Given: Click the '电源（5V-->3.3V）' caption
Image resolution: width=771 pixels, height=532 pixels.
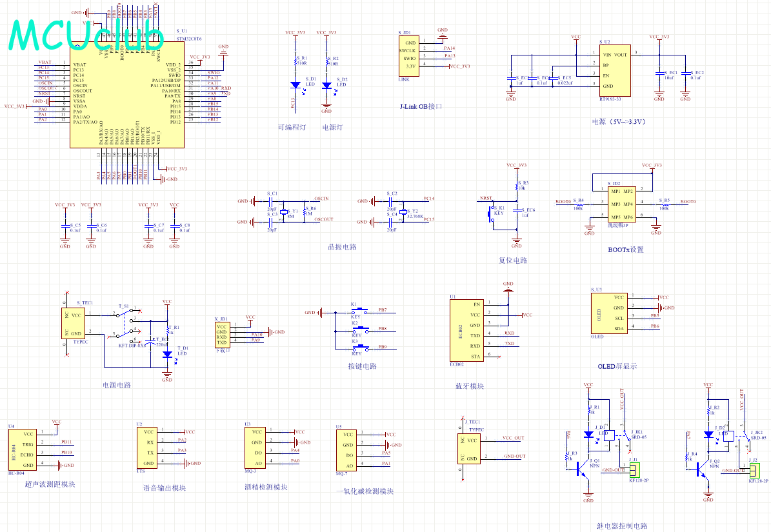Looking at the screenshot, I should coord(619,121).
